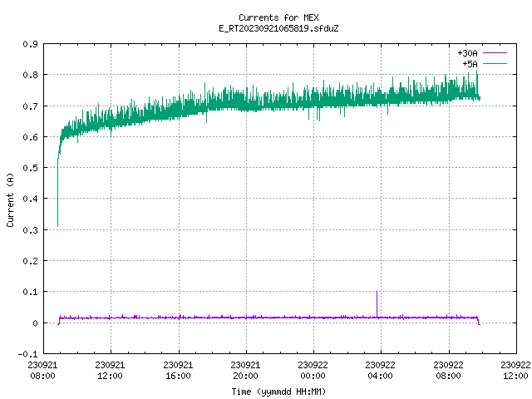532x399 pixels.
Task: Click the green +5A legend line sample
Action: [x=495, y=63]
